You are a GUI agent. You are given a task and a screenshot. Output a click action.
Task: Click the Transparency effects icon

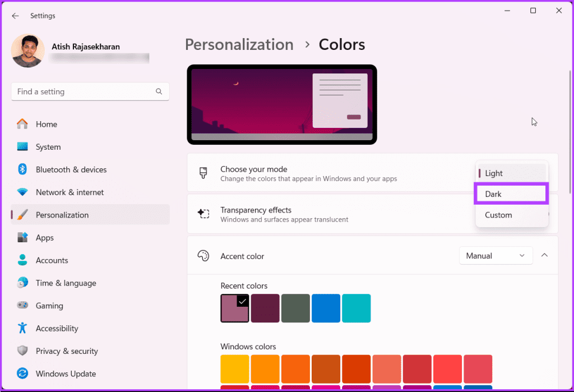(x=202, y=213)
